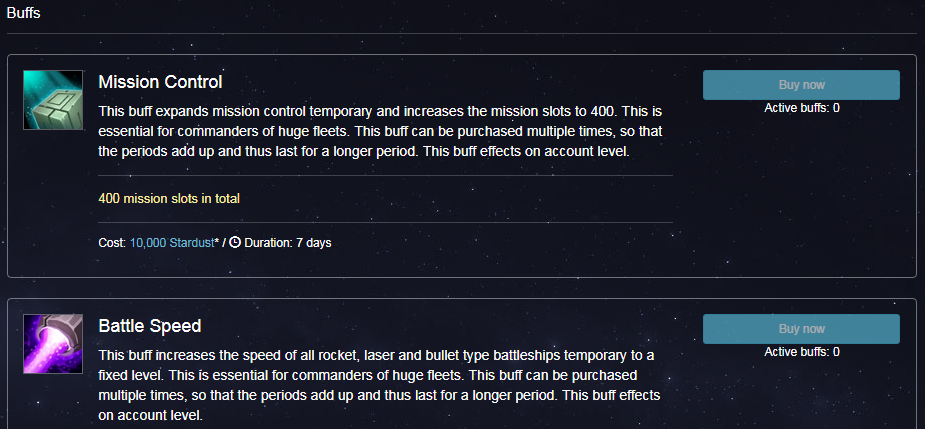Click empty area of Battle Speed card
Screen dimensions: 925x429
point(796,395)
